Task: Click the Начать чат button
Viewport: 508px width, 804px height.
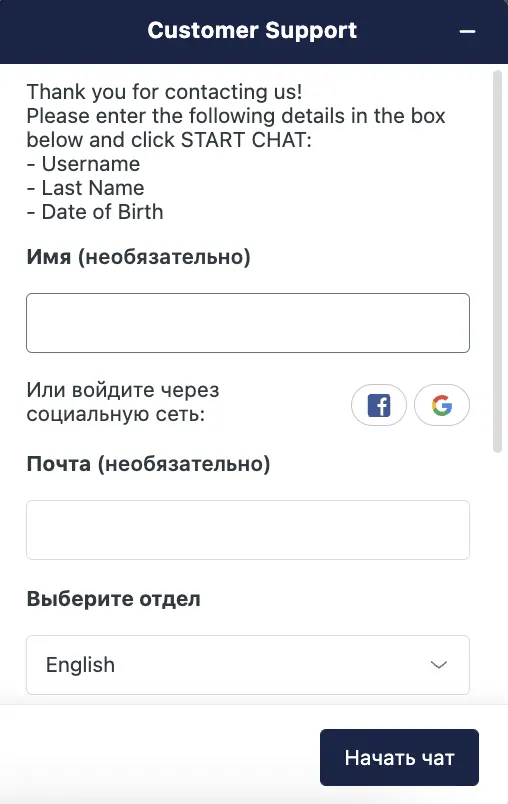Action: tap(399, 757)
